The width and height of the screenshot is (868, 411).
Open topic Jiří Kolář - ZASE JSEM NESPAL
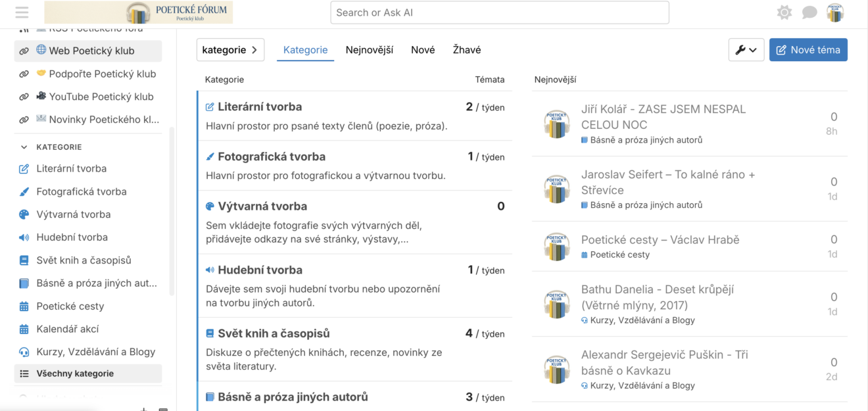[x=663, y=117]
